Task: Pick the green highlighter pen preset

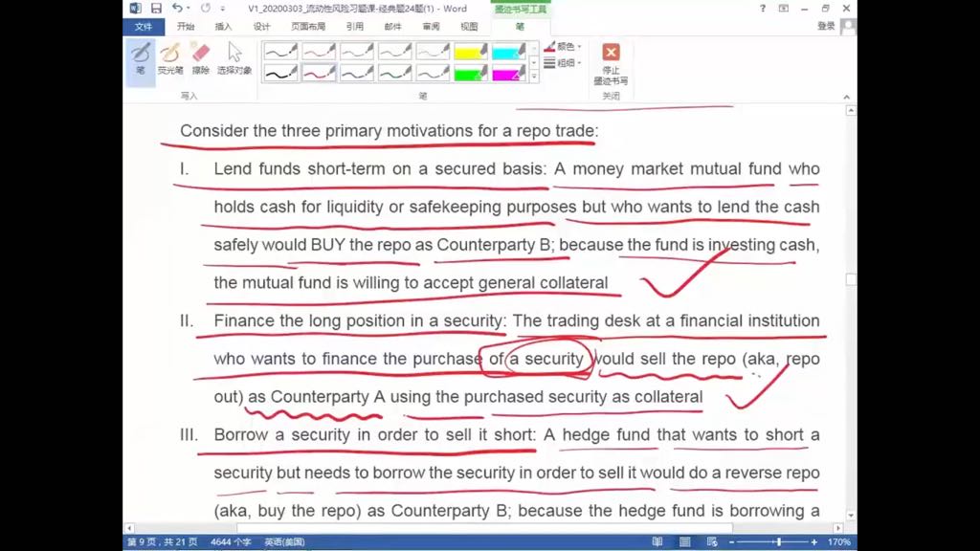Action: coord(471,74)
